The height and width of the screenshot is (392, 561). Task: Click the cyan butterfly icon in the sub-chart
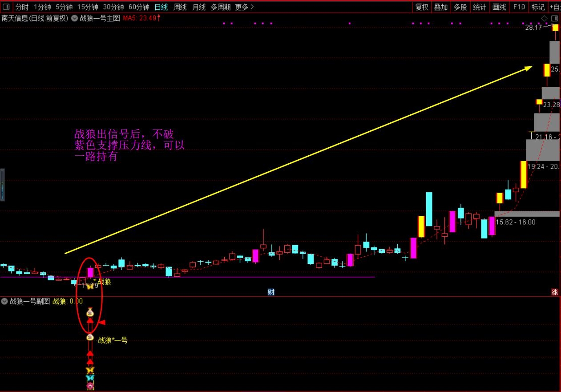pos(90,377)
